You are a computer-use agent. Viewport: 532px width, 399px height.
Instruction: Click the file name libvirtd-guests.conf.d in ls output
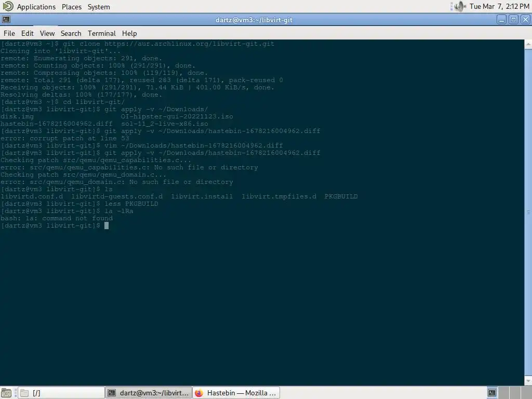point(117,196)
